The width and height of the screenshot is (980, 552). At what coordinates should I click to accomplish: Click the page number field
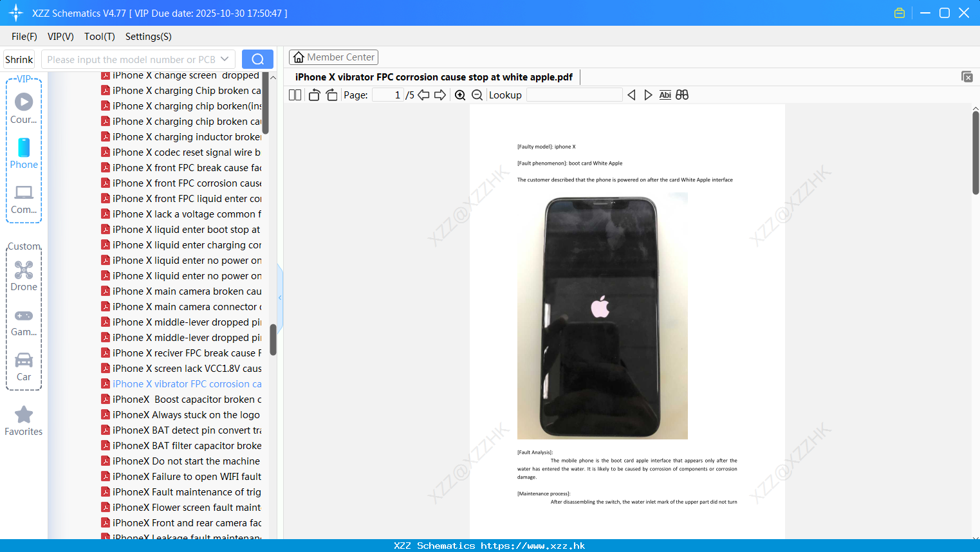pyautogui.click(x=388, y=95)
